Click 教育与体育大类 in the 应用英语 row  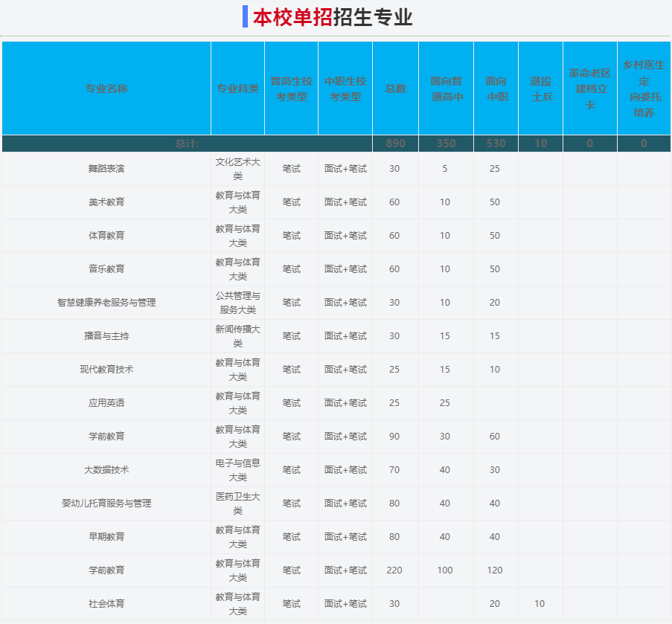click(238, 402)
